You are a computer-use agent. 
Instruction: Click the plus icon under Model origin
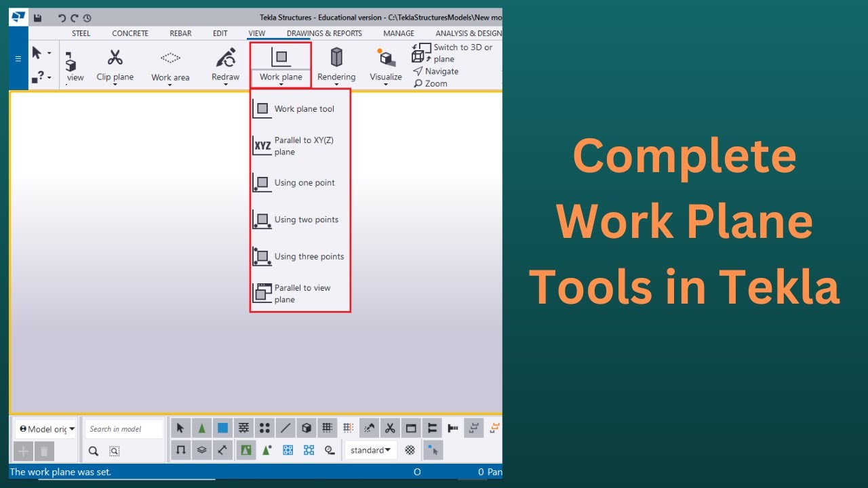point(23,451)
